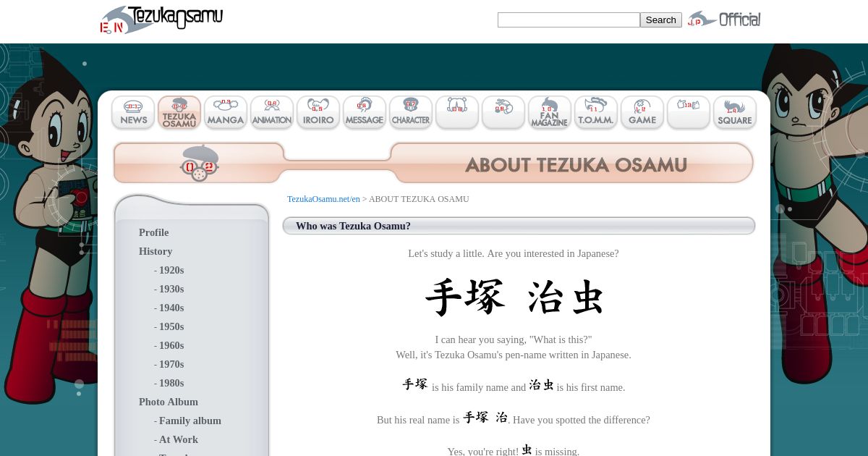Open the Family album link
The height and width of the screenshot is (456, 868).
190,421
